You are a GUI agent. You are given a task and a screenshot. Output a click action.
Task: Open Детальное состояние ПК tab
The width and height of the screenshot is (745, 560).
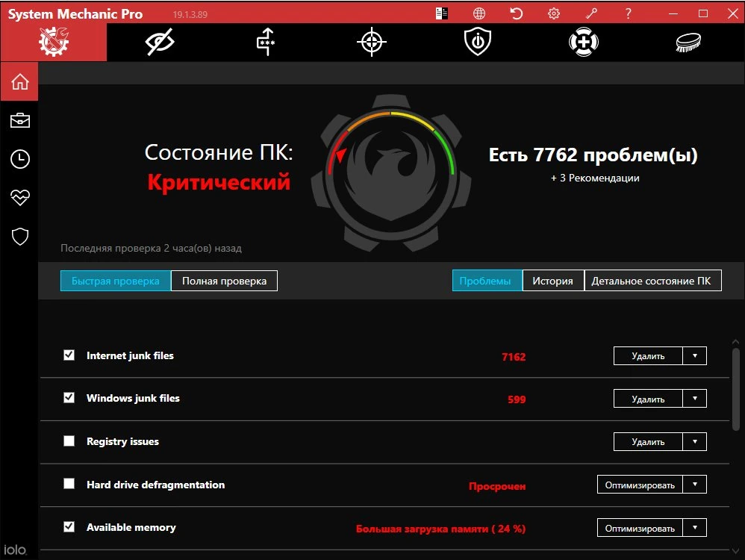[653, 281]
